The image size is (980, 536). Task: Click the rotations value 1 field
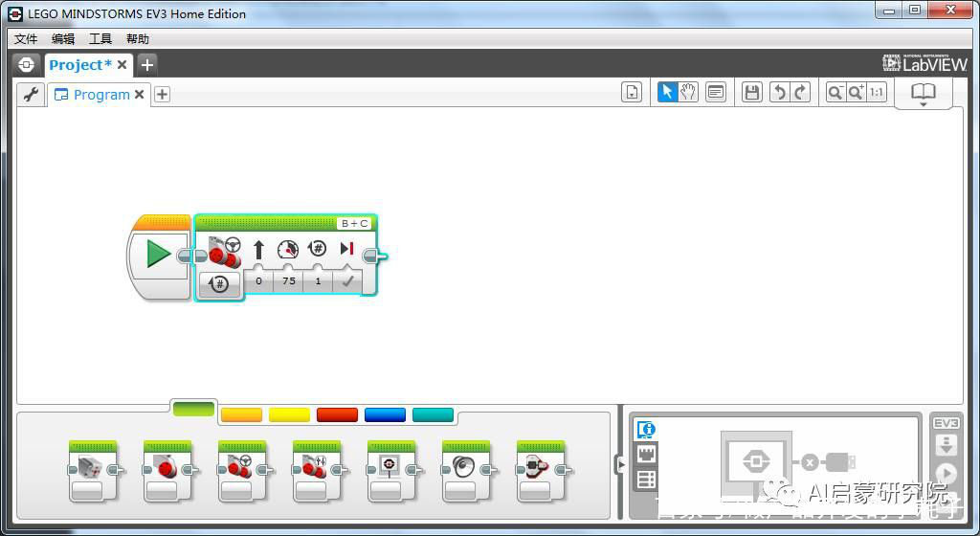point(318,281)
